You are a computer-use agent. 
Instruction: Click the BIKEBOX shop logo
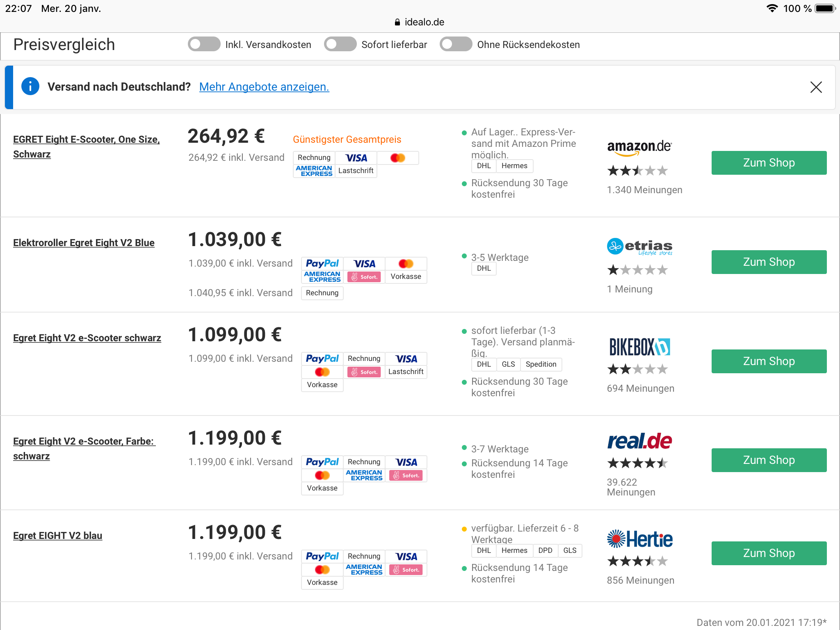pos(639,347)
